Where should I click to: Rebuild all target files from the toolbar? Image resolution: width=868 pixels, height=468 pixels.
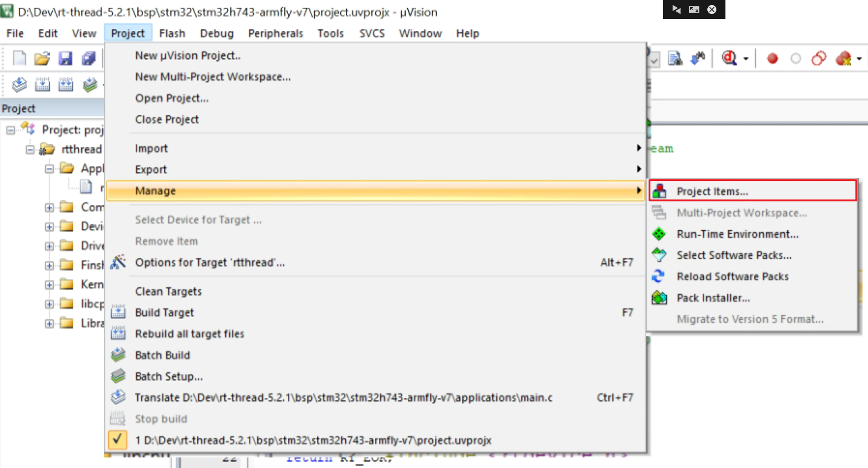[x=66, y=85]
